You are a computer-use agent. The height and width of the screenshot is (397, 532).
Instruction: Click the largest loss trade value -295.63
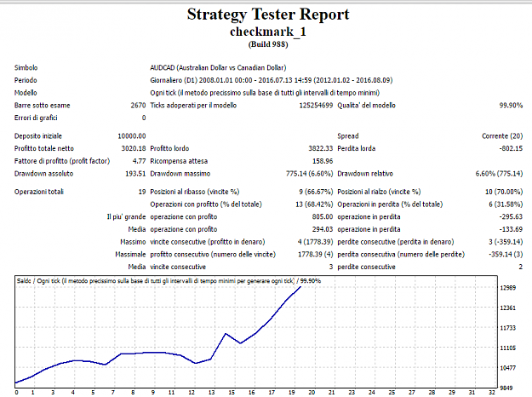511,216
